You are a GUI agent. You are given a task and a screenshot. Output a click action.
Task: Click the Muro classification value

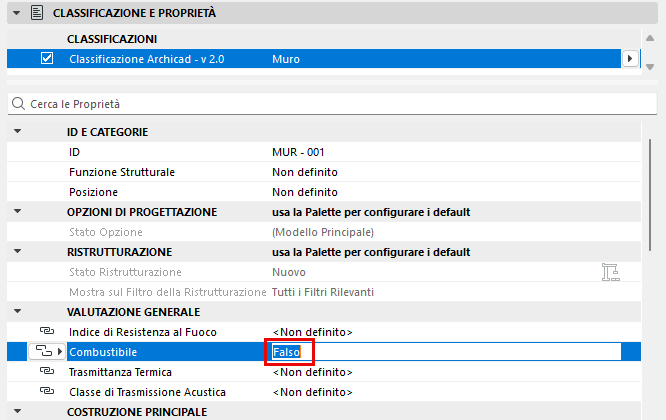(x=286, y=59)
